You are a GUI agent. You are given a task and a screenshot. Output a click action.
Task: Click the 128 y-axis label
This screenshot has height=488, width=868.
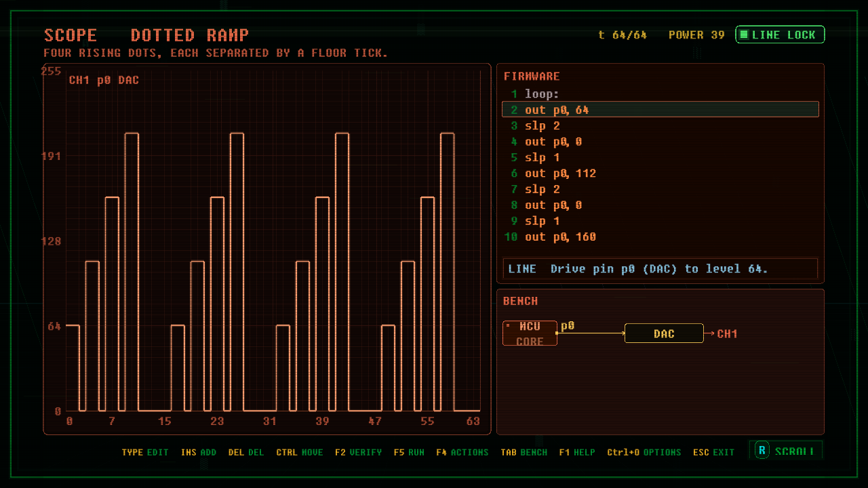(52, 241)
